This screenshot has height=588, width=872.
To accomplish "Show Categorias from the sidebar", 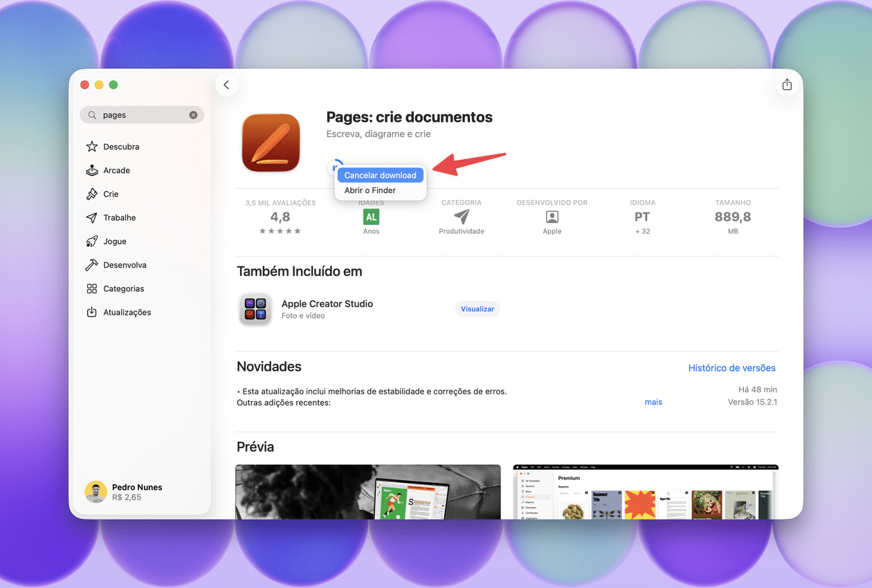I will 124,288.
